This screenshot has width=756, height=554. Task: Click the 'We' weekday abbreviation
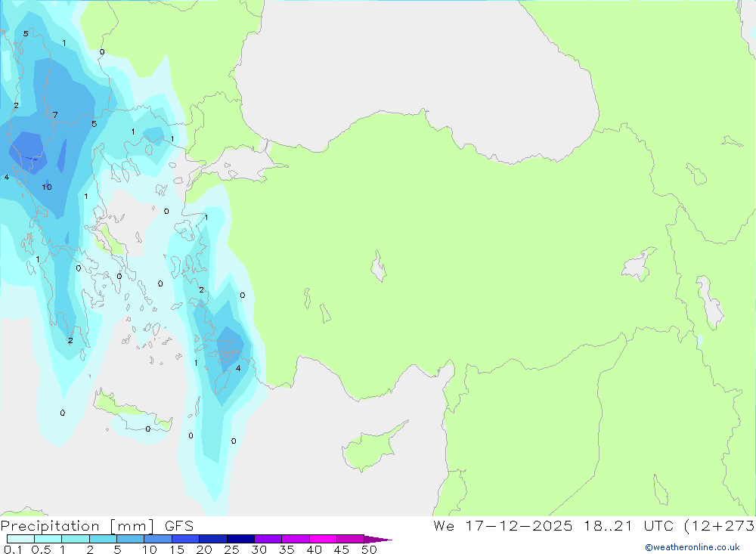[x=444, y=525]
